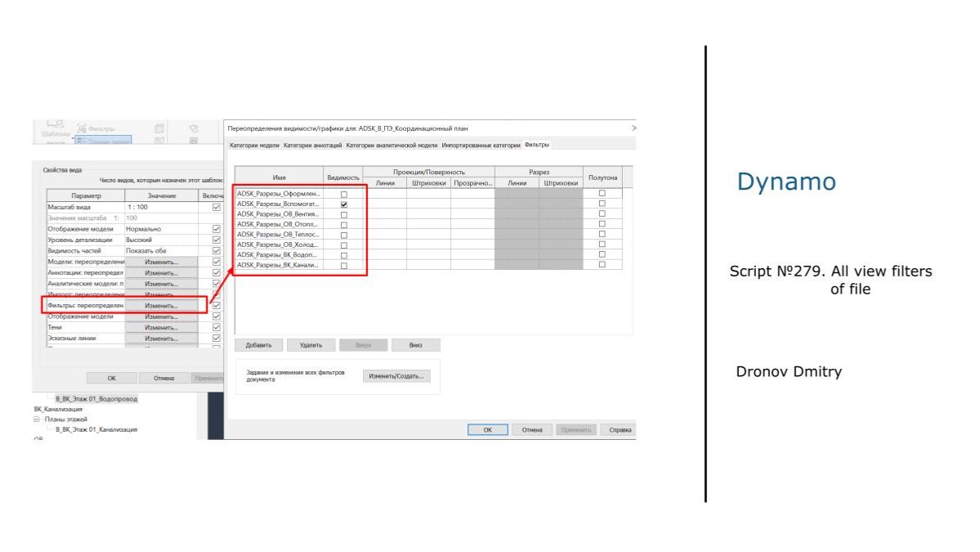Move filter down with Вниз button
This screenshot has height=552, width=980.
(416, 345)
